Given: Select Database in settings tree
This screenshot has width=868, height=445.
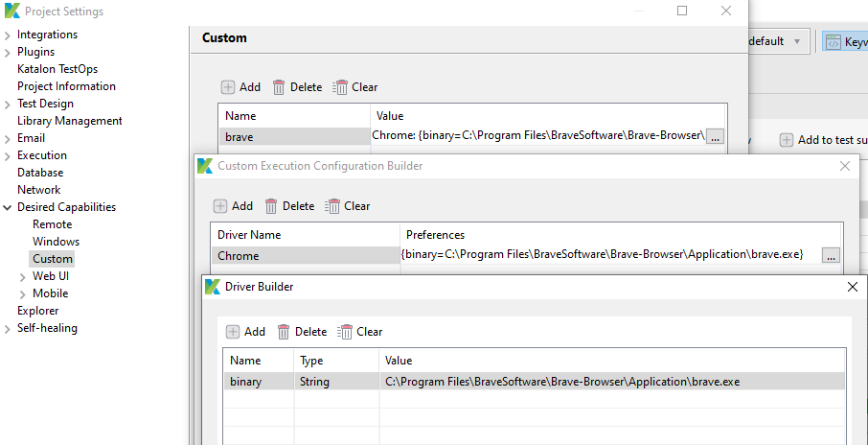Looking at the screenshot, I should [x=40, y=173].
